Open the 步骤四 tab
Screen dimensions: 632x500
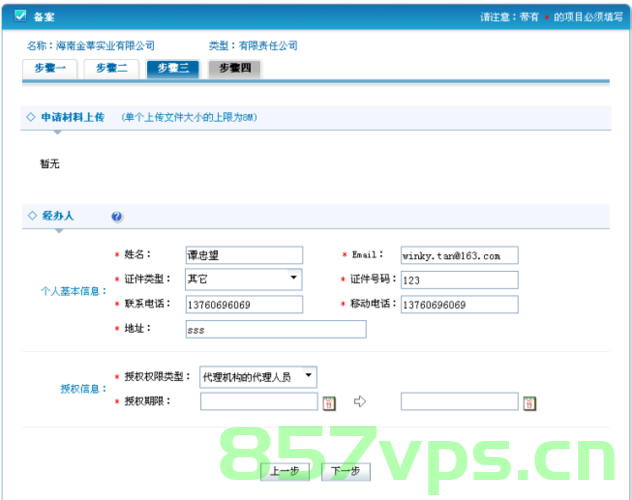click(x=235, y=68)
